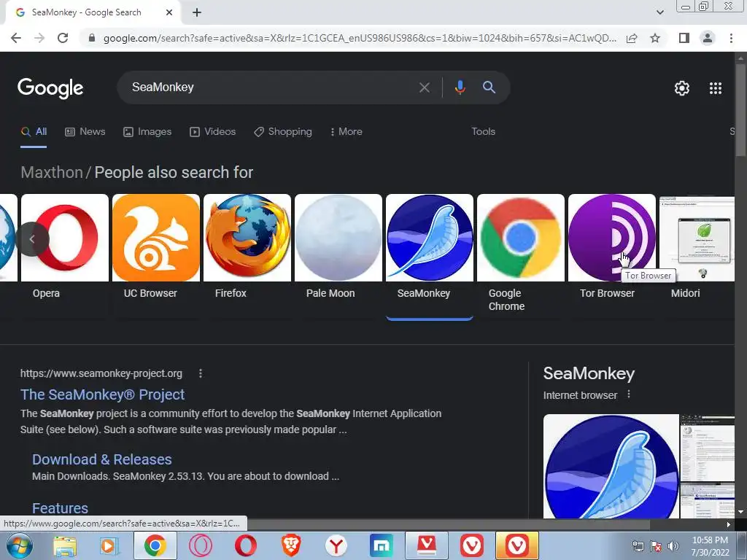Open the Action Center flag icon
This screenshot has height=560, width=747.
pos(656,546)
